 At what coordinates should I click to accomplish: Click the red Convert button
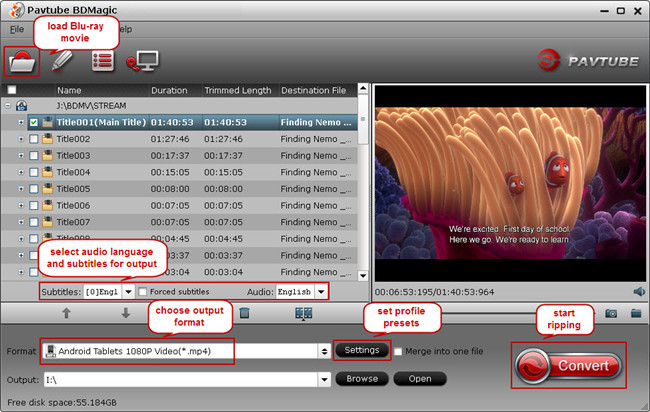click(568, 365)
